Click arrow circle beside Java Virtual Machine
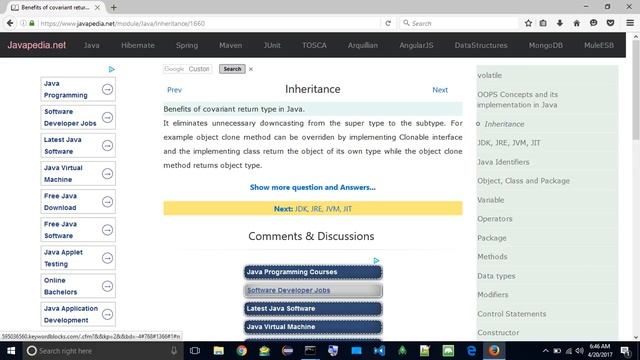640x360 pixels. coord(107,174)
